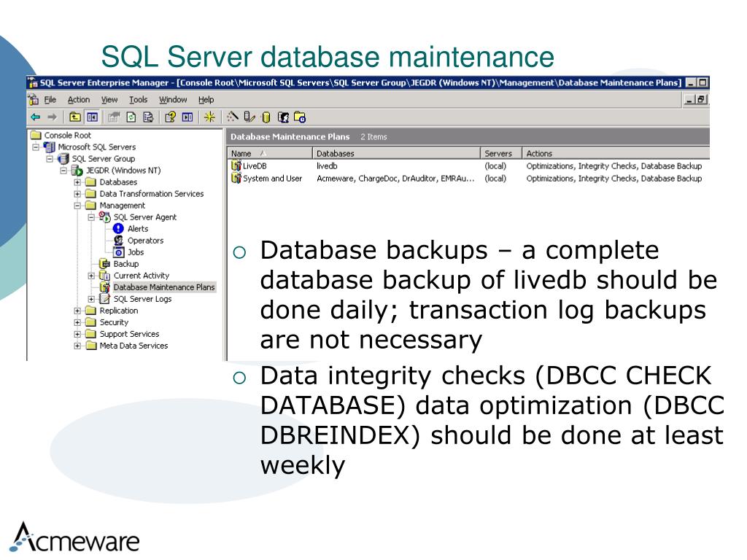Click the Acmeware, ChargeDoc databases cell
The width and height of the screenshot is (747, 560).
click(x=395, y=179)
